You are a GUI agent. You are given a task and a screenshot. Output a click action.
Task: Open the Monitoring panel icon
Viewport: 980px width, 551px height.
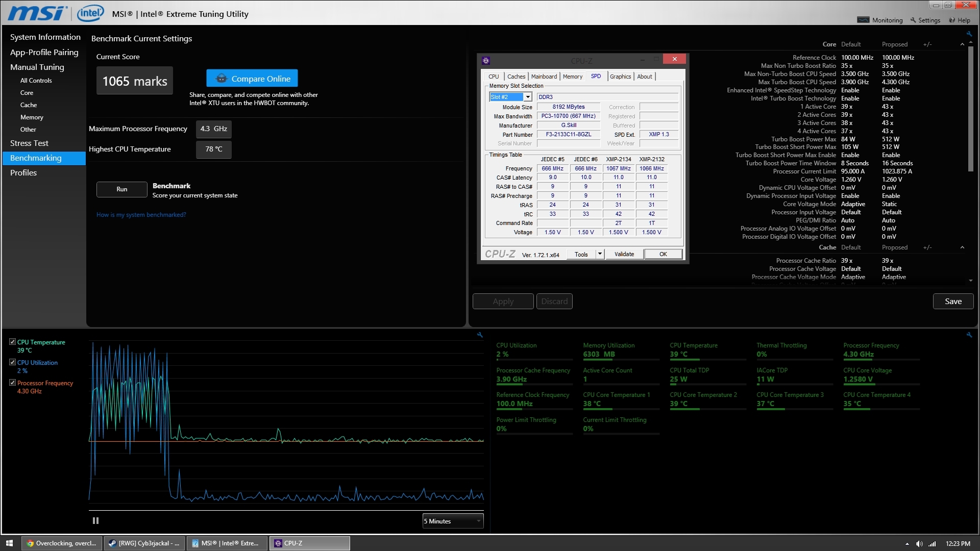tap(863, 20)
